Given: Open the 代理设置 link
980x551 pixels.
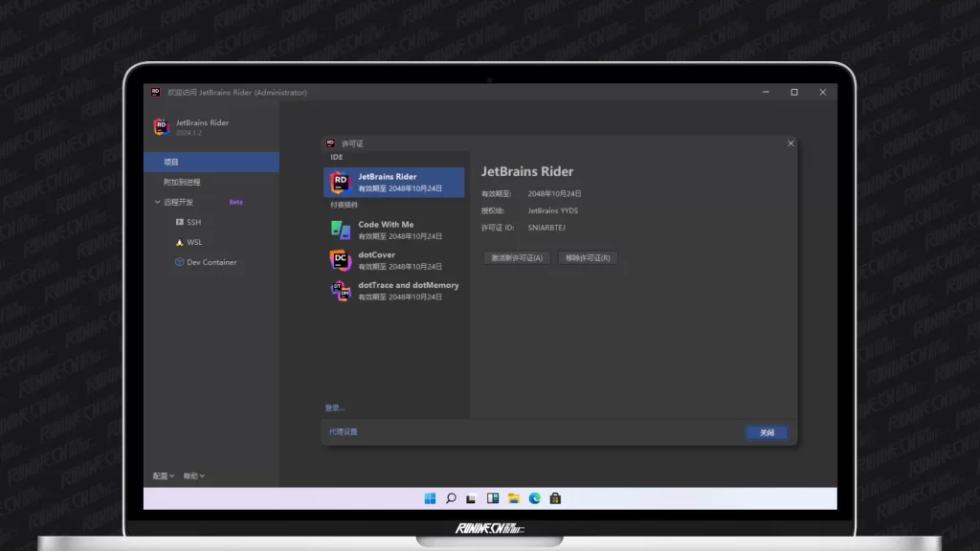Looking at the screenshot, I should point(343,432).
